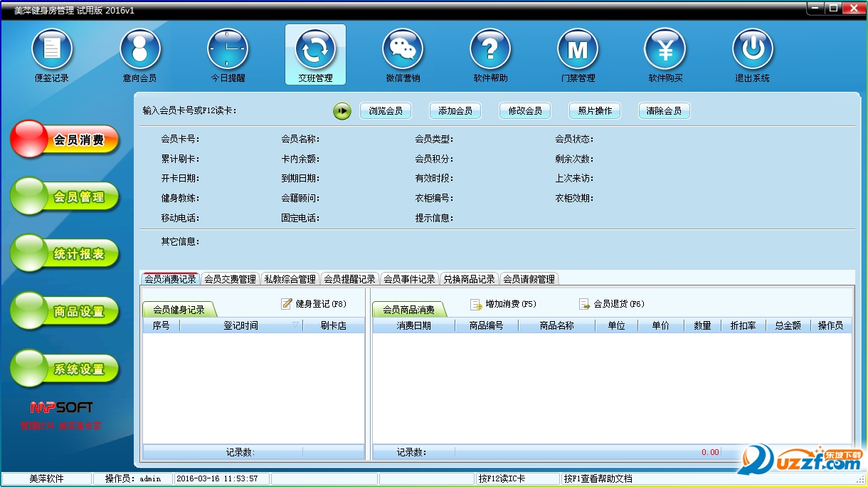Select the 会员消费 red sidebar button
868x487 pixels.
[65, 140]
